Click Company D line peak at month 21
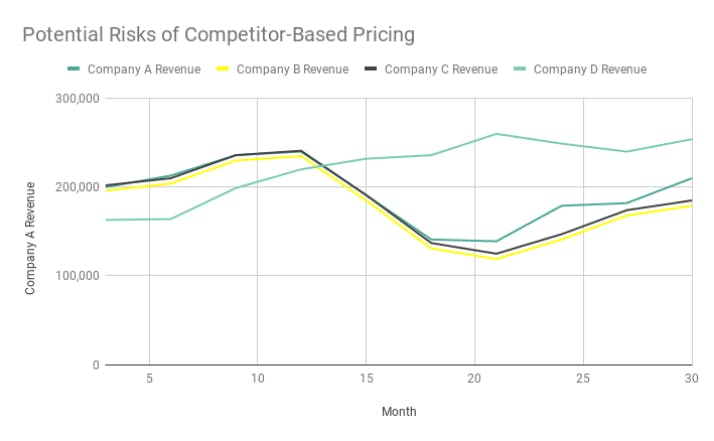Screen dimensions: 714x441 coord(496,134)
